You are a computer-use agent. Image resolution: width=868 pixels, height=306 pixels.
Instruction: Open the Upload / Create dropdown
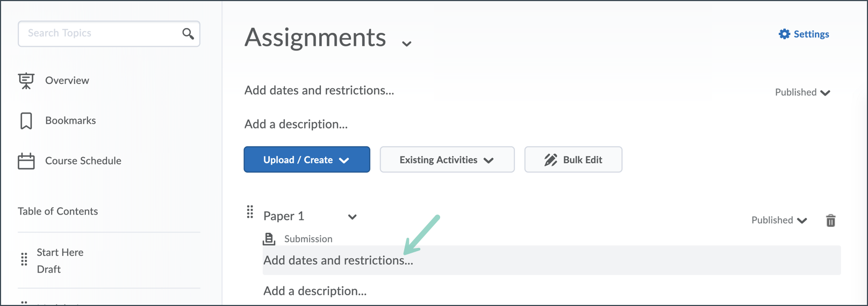(x=307, y=160)
